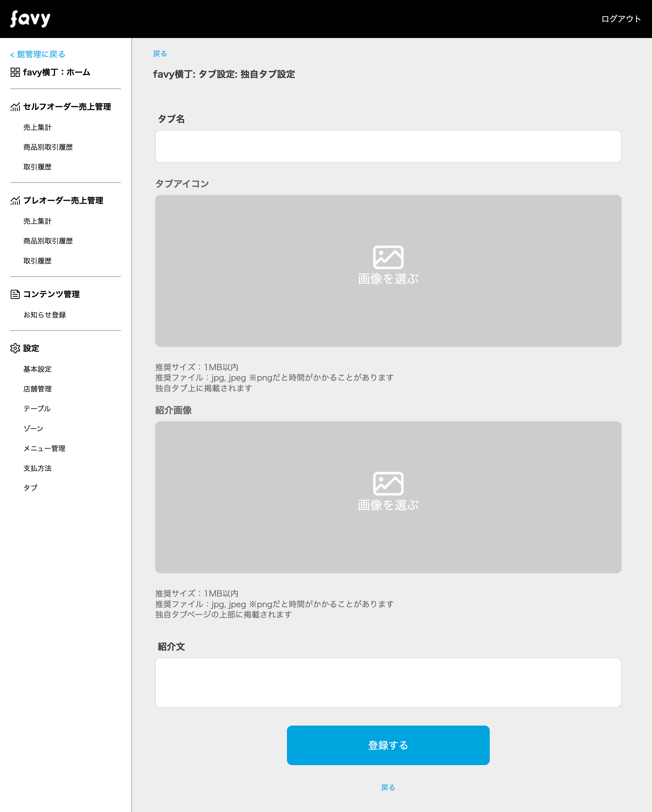Click the favy横丁 home grid icon
This screenshot has height=812, width=652.
[x=15, y=72]
